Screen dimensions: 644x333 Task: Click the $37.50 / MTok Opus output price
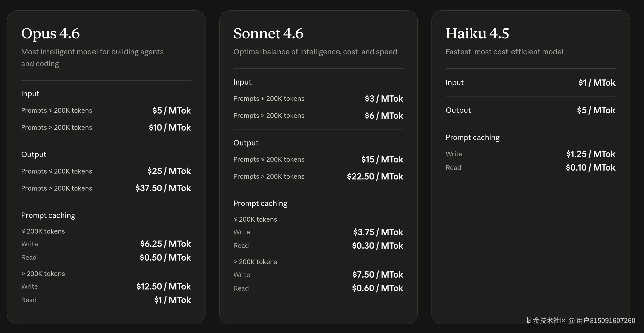pyautogui.click(x=163, y=188)
